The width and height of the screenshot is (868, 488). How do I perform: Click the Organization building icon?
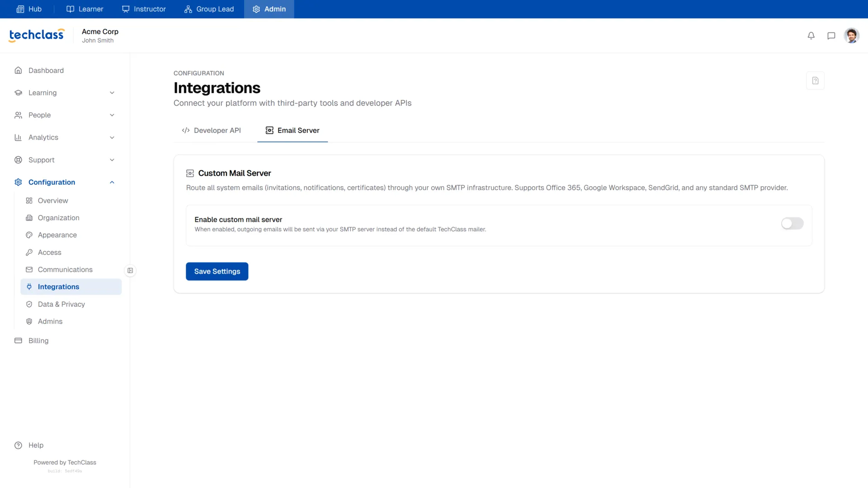29,218
